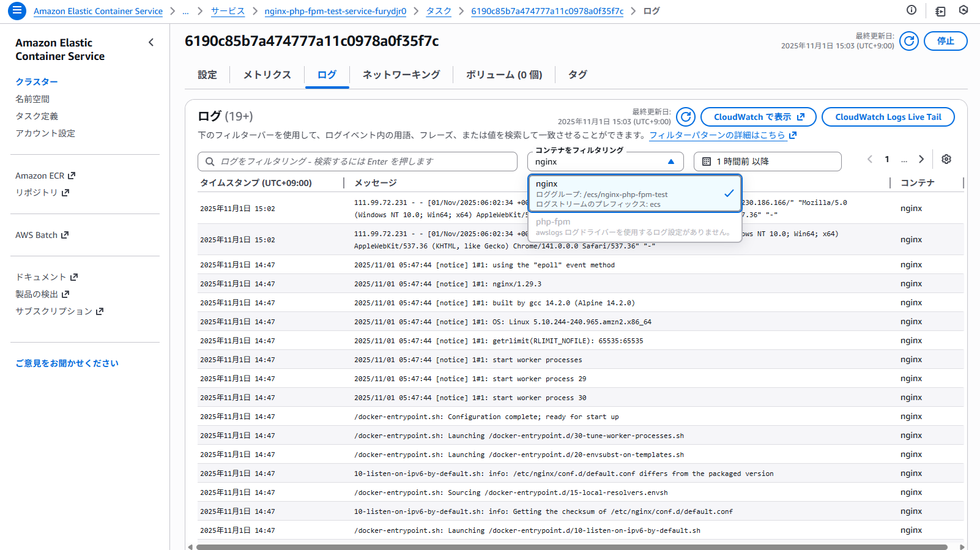Viewport: 980px width, 550px height.
Task: Open log table settings gear
Action: 946,159
